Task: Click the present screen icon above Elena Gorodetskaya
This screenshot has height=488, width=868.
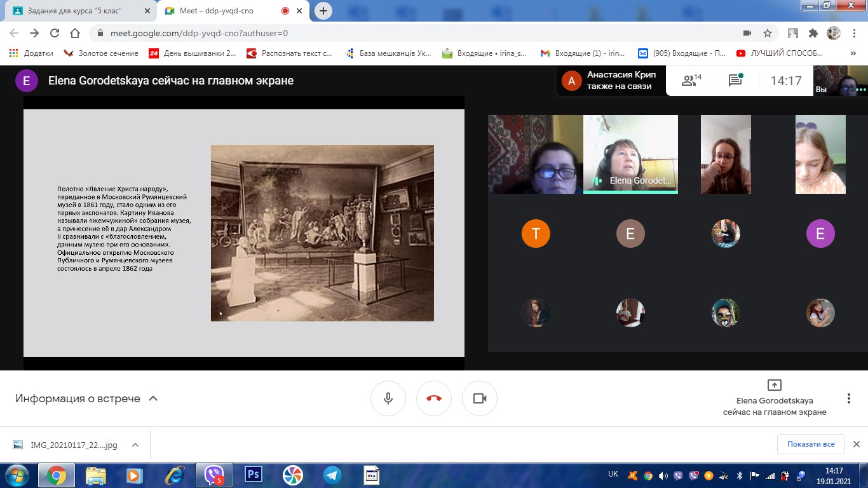Action: click(774, 385)
